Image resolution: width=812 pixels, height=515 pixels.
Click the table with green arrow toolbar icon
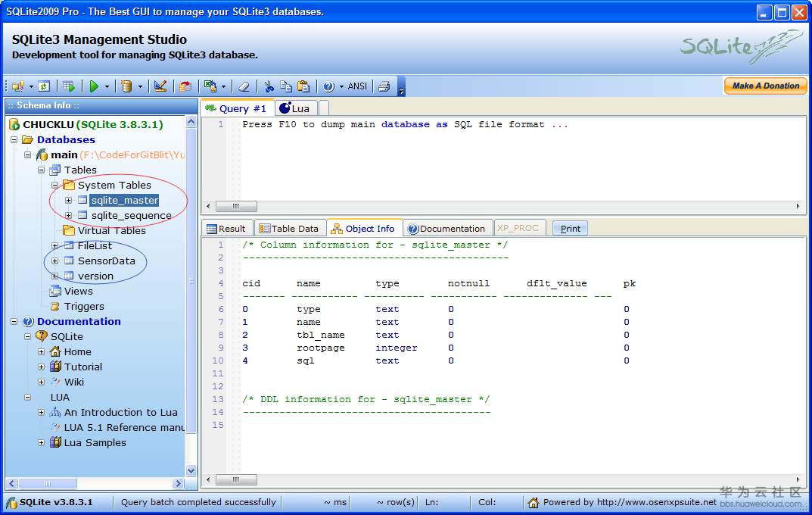pos(69,86)
